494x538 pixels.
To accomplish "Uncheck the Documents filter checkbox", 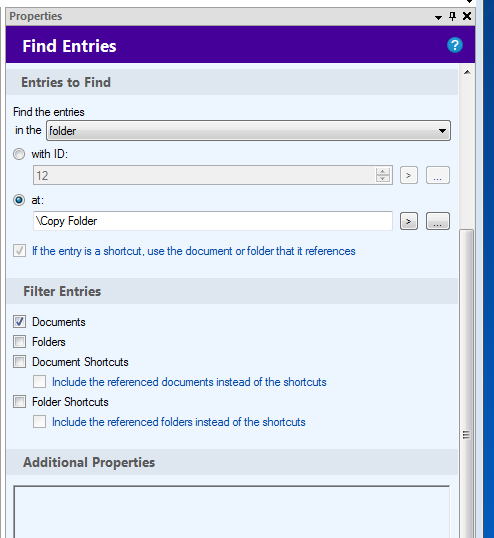I will click(19, 321).
